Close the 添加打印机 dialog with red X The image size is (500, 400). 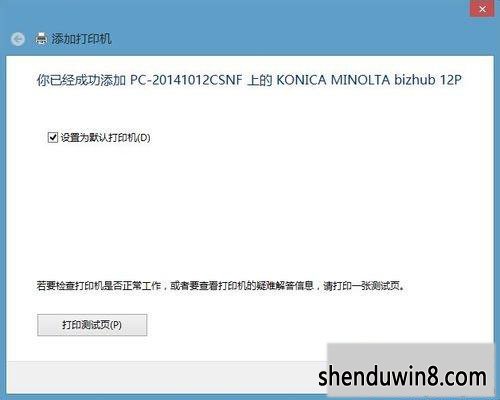pos(482,9)
